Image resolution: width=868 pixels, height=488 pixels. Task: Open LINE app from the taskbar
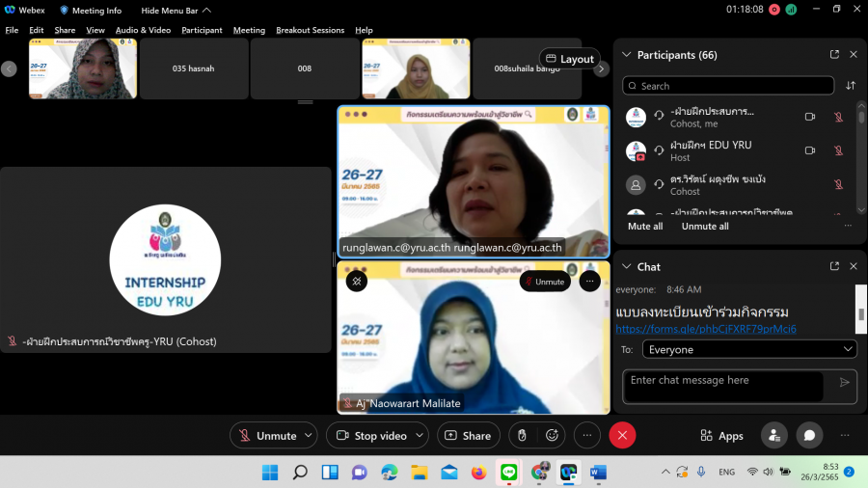pyautogui.click(x=508, y=473)
